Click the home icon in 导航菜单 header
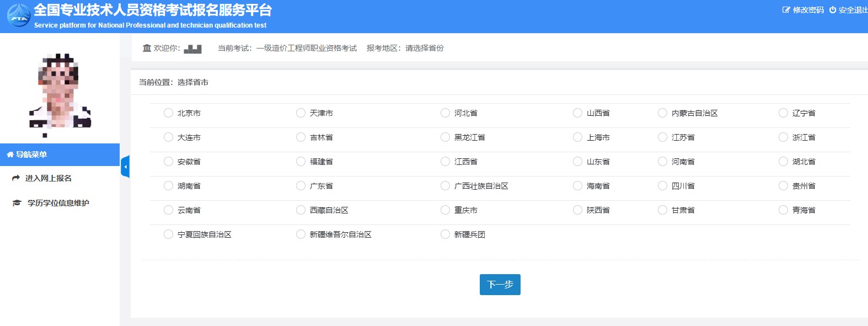The image size is (868, 326). tap(10, 155)
